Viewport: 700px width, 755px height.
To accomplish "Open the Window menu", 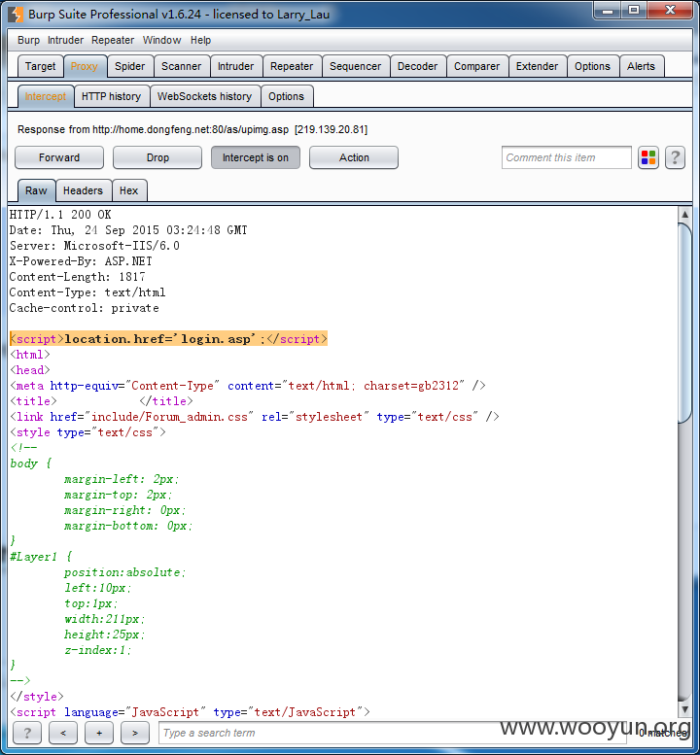I will [161, 40].
